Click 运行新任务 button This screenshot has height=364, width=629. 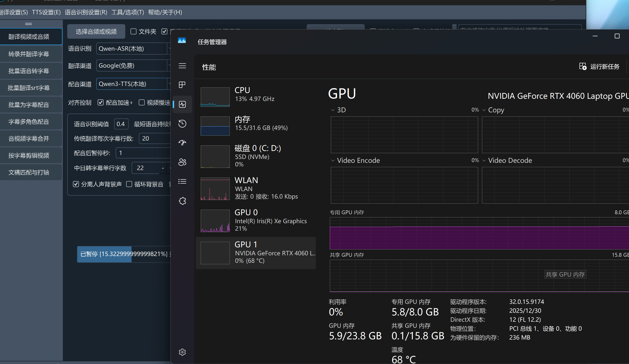tap(599, 67)
